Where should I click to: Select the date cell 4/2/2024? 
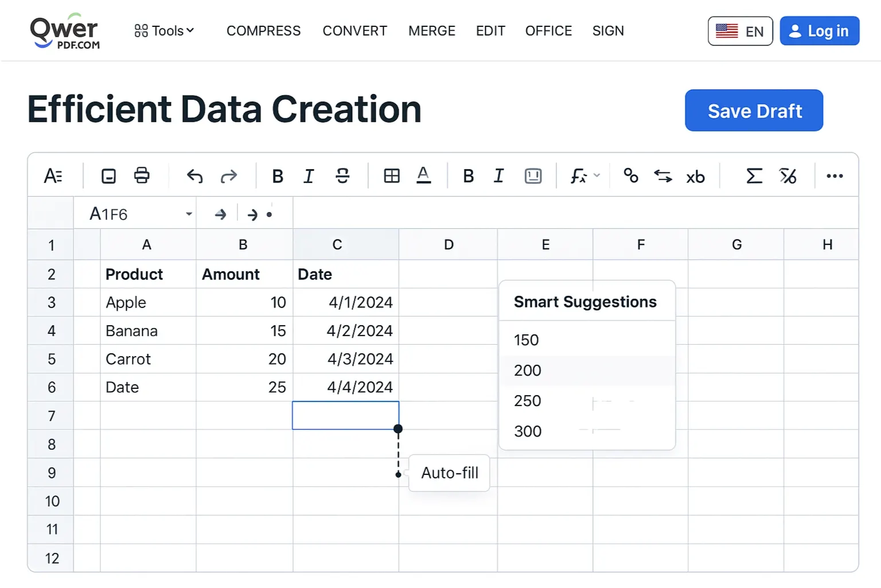pos(346,330)
